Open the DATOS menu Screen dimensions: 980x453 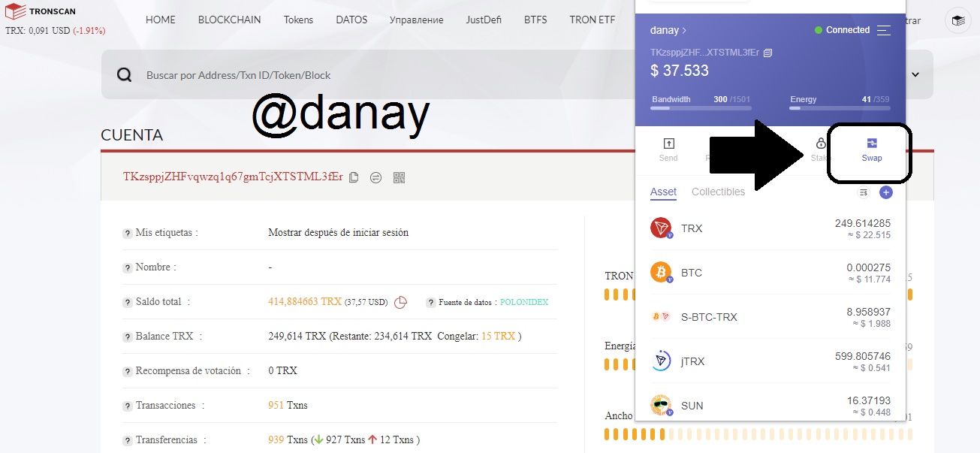pyautogui.click(x=351, y=20)
